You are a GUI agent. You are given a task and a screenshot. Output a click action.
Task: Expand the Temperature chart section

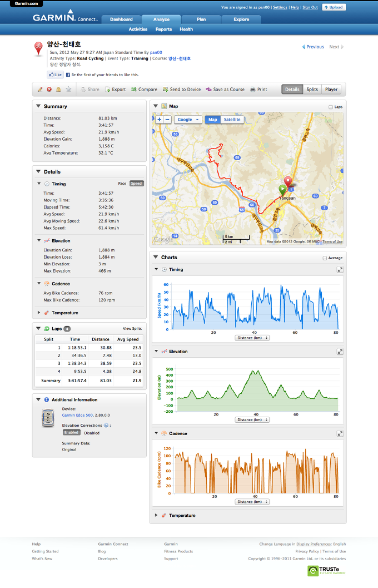coord(156,515)
